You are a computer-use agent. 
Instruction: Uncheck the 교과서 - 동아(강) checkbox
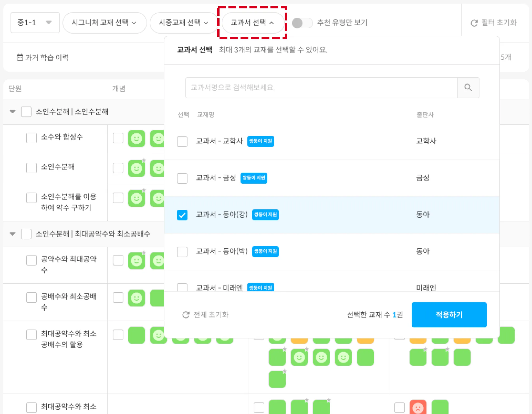[182, 215]
